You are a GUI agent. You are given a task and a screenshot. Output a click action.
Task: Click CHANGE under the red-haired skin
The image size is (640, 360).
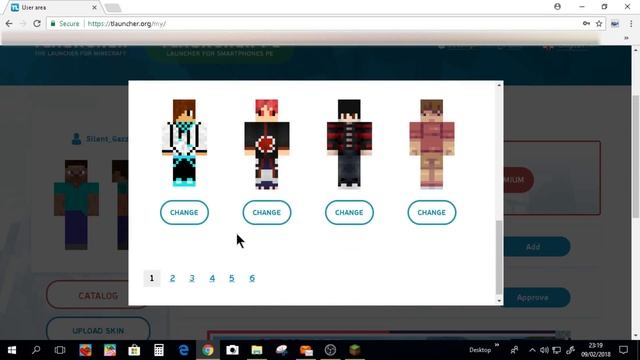[267, 212]
